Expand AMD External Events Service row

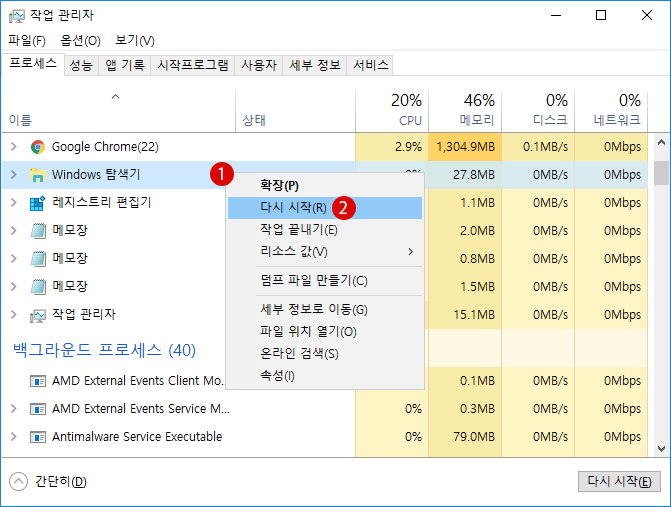(x=14, y=409)
